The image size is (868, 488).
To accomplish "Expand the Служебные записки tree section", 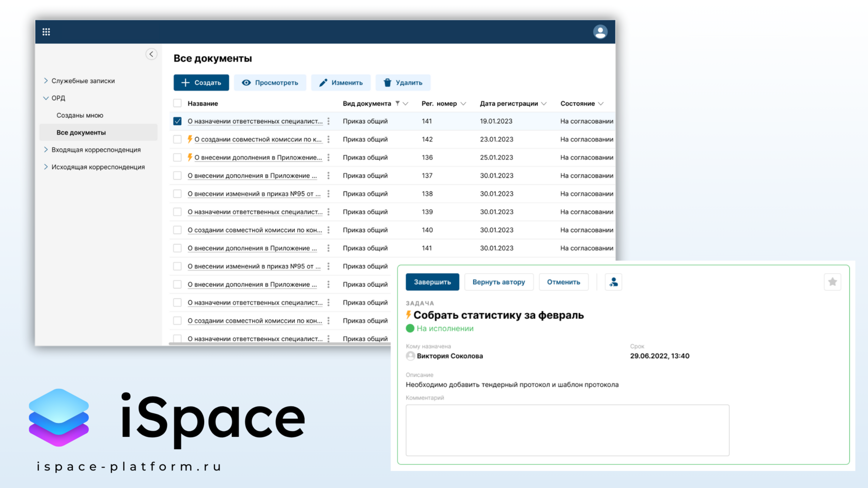I will 46,81.
